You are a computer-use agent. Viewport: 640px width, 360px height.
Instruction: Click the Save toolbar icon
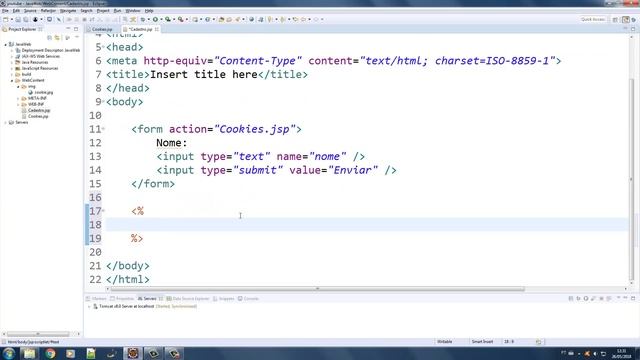(18, 19)
